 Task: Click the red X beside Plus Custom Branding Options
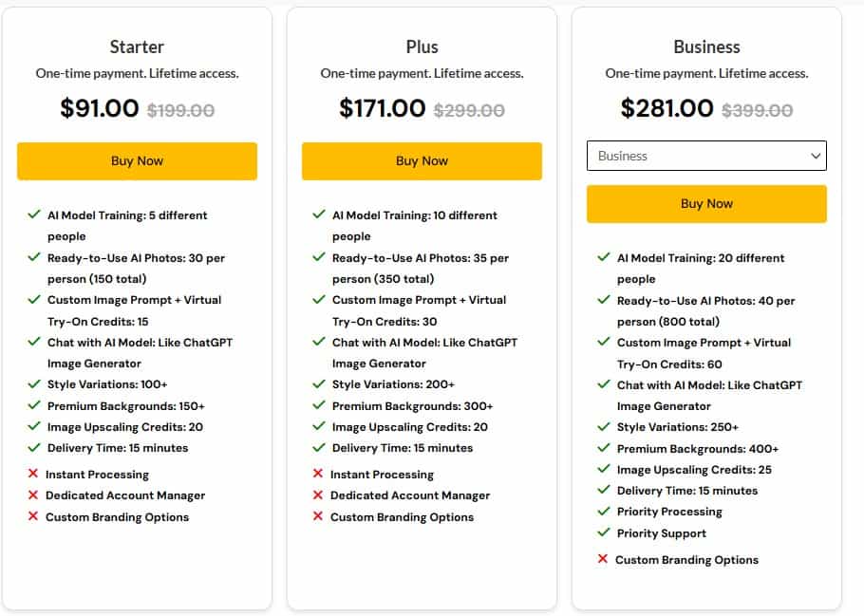(x=318, y=517)
